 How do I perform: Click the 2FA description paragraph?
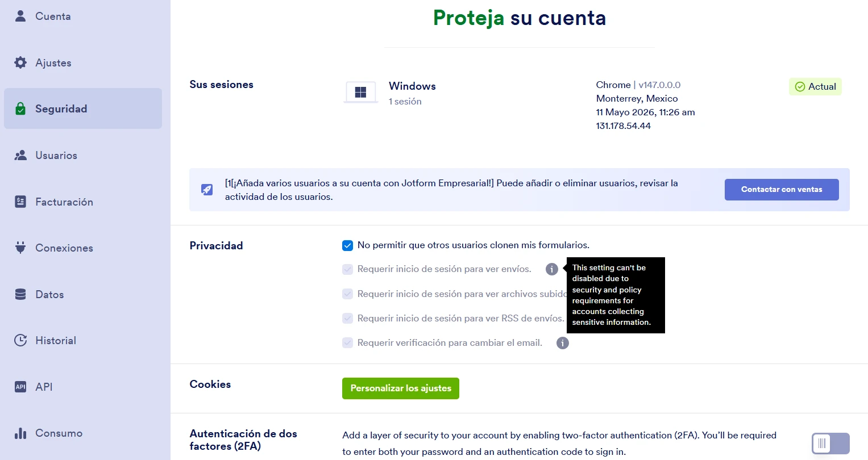point(559,444)
